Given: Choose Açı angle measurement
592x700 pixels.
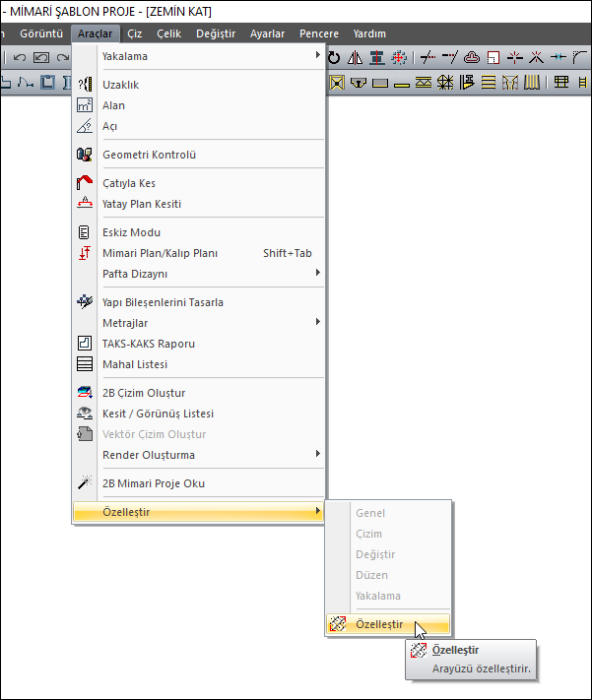Looking at the screenshot, I should click(199, 126).
